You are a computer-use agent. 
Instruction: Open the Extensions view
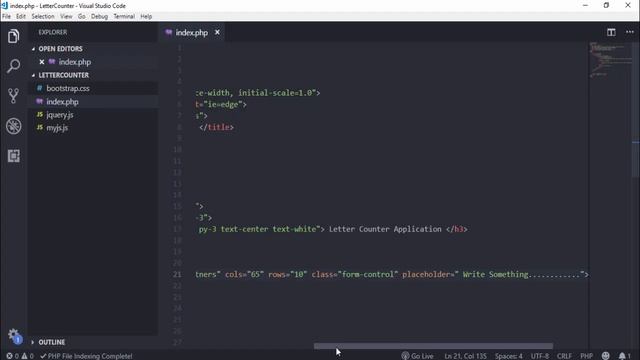click(x=13, y=156)
